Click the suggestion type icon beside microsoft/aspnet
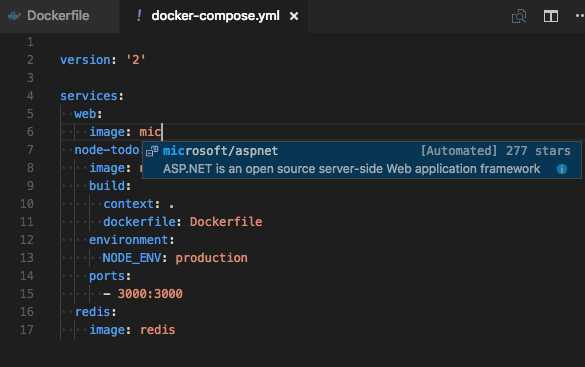 point(152,151)
